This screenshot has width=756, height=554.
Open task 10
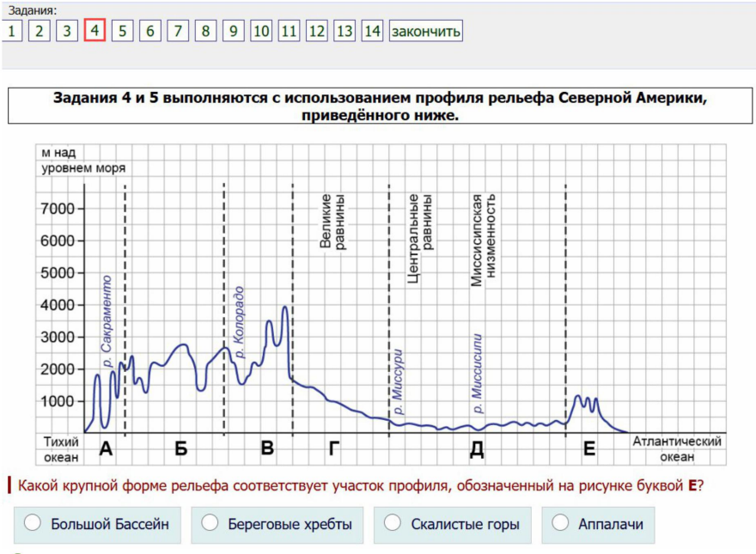click(261, 32)
